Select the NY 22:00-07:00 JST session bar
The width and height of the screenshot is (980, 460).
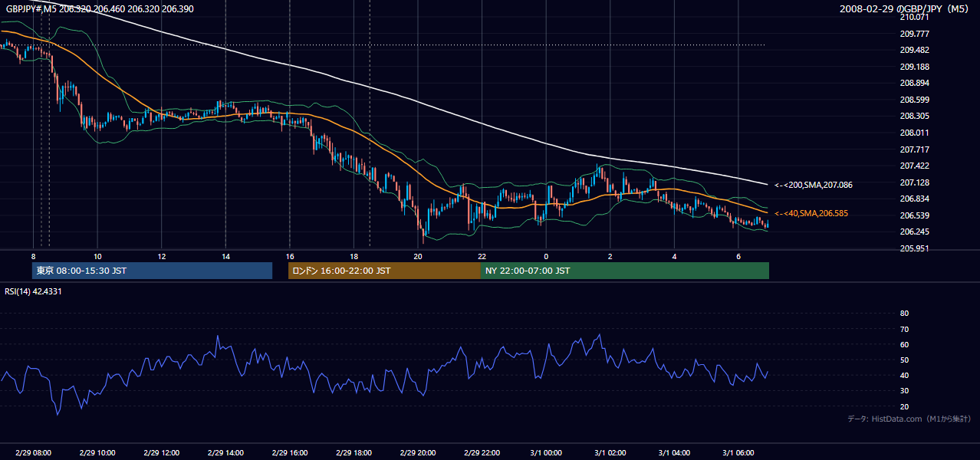(625, 271)
